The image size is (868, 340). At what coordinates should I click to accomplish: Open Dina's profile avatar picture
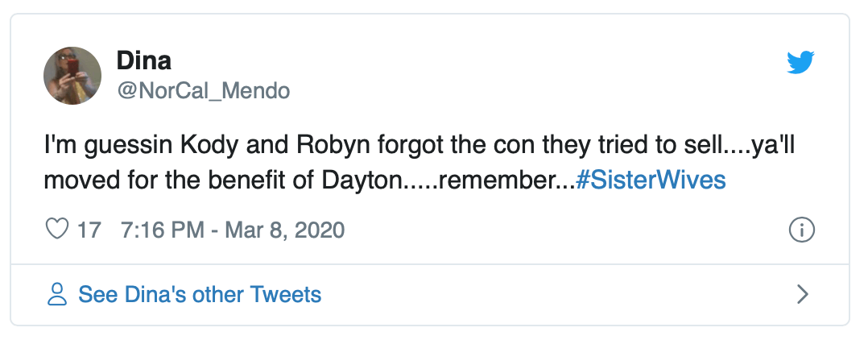72,76
